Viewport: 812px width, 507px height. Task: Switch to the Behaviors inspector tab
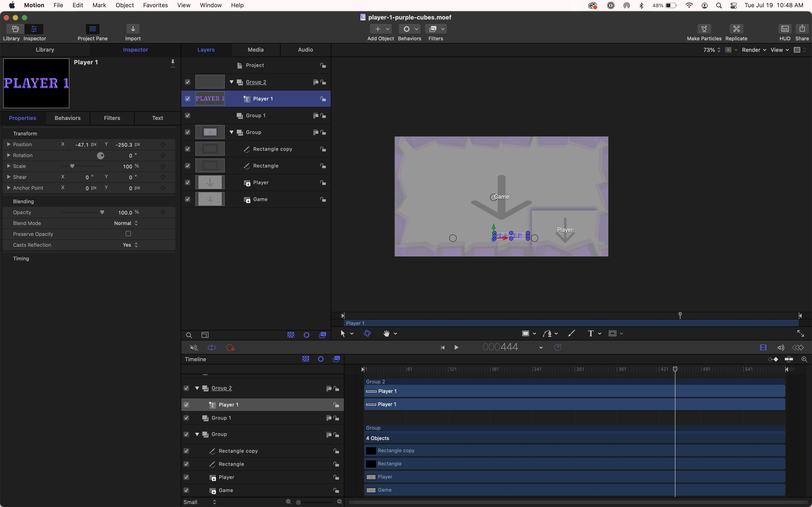pos(68,118)
